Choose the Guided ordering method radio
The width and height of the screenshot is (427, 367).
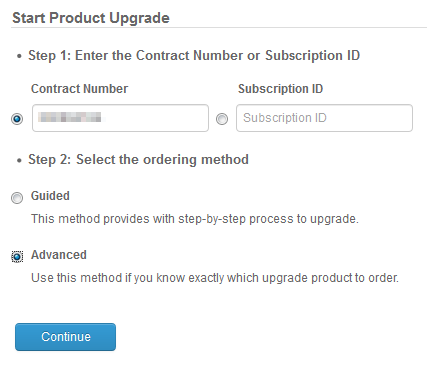(17, 198)
